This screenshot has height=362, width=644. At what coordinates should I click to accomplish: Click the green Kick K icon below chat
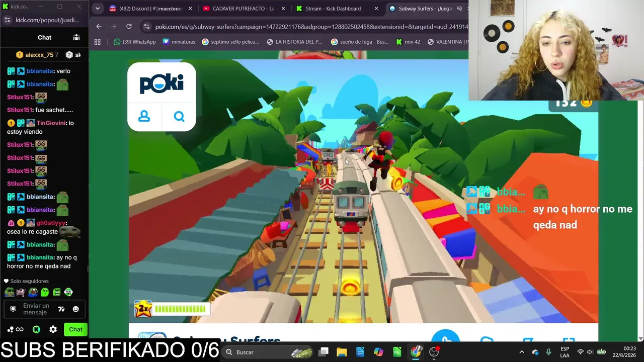[36, 329]
